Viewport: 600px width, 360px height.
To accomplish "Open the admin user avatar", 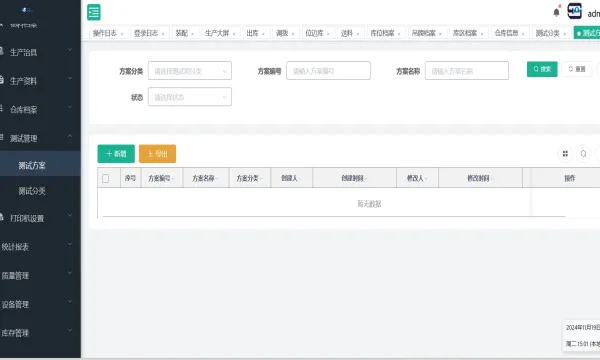I will click(574, 11).
